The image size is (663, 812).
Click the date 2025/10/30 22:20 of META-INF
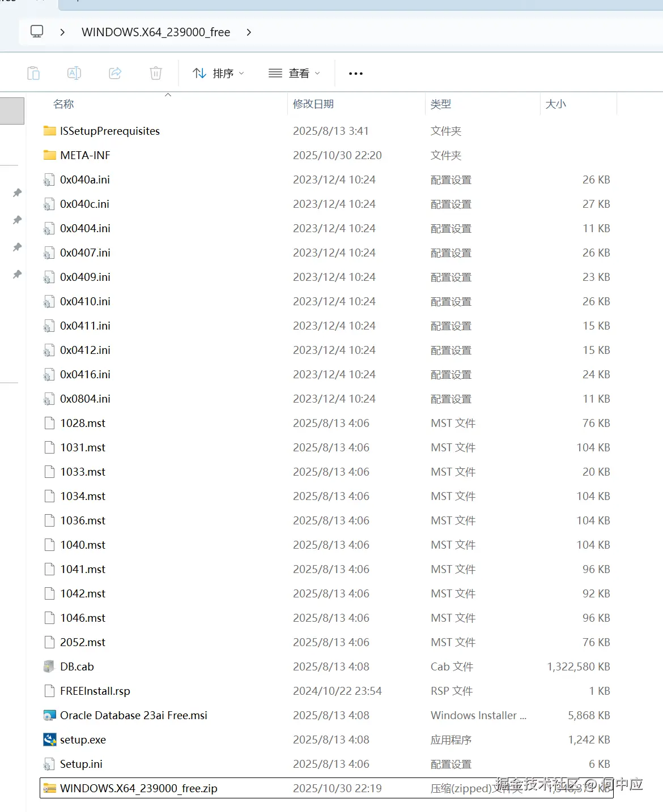coord(337,155)
